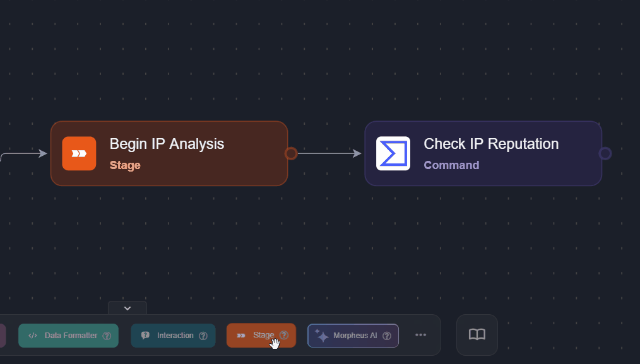Click the Morpheus AI sparkle icon
640x364 pixels.
[x=321, y=336]
